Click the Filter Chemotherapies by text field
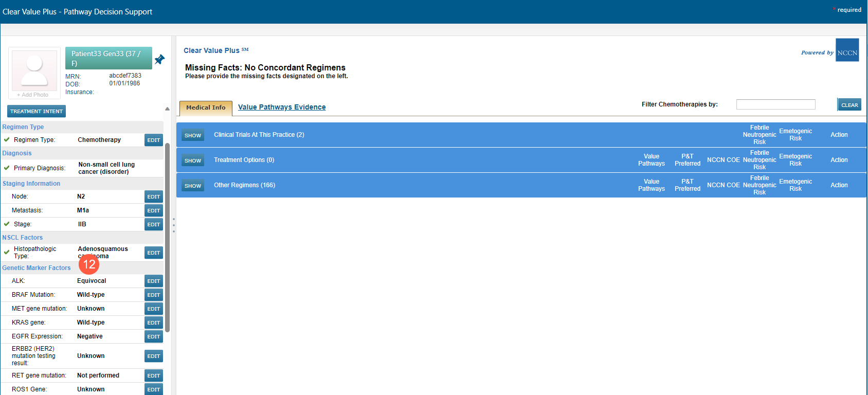The height and width of the screenshot is (395, 868). tap(775, 105)
